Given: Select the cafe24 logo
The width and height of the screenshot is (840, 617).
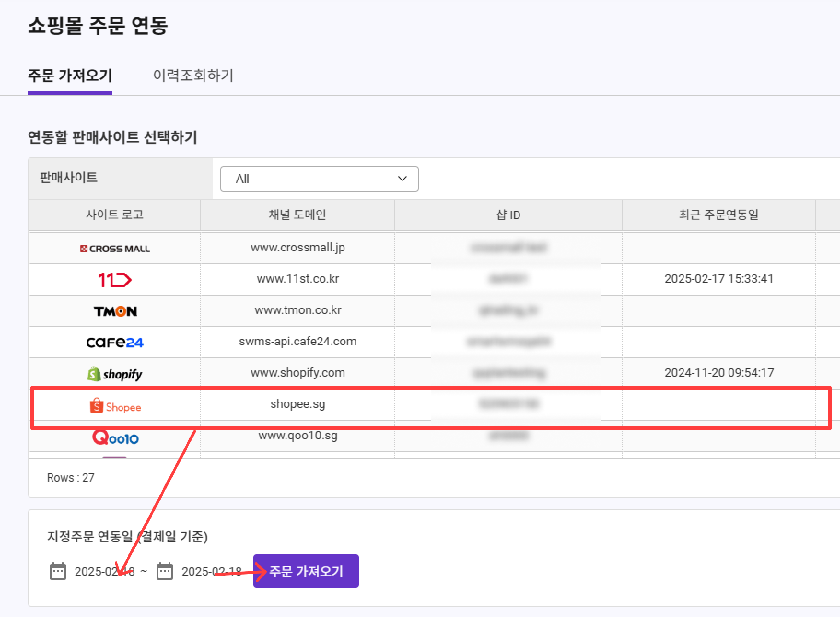Looking at the screenshot, I should pyautogui.click(x=115, y=343).
